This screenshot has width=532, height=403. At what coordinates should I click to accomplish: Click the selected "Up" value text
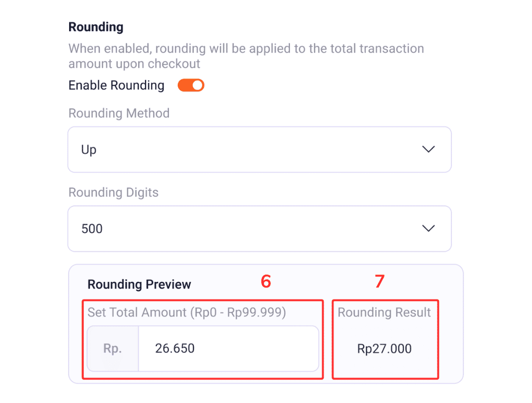click(89, 150)
